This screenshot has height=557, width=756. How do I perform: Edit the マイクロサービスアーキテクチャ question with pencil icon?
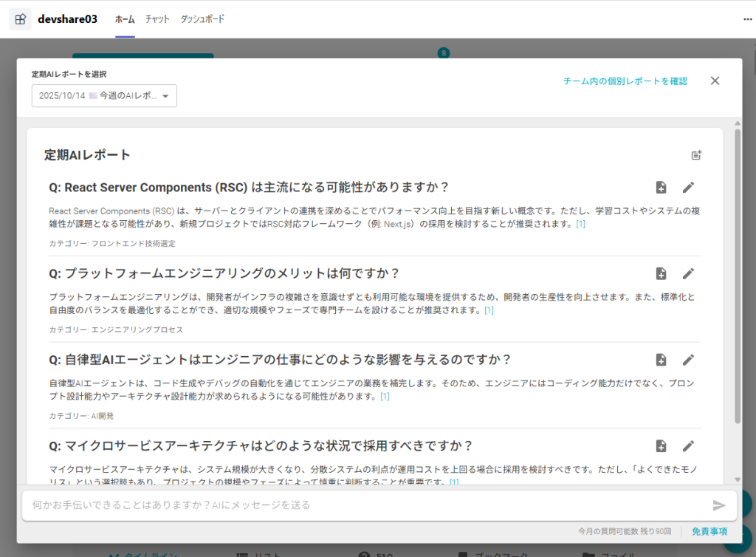point(688,446)
